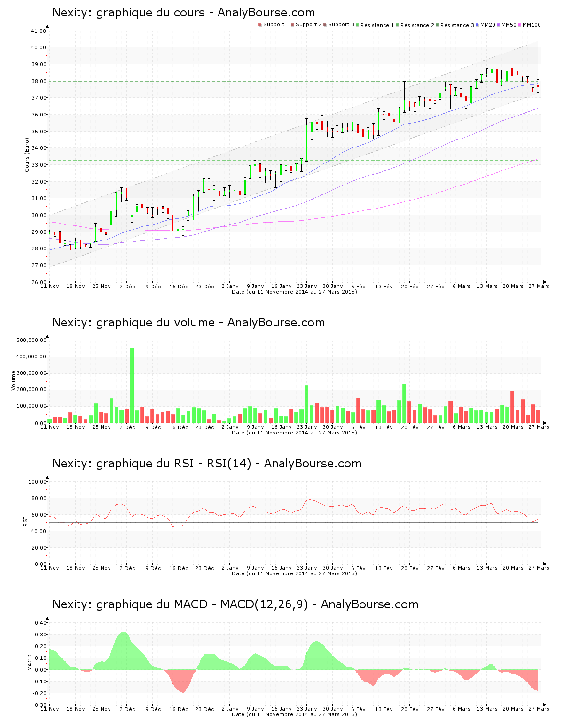The width and height of the screenshot is (564, 728).
Task: Click the '13 Fév' date on RSI chart
Action: tap(384, 568)
